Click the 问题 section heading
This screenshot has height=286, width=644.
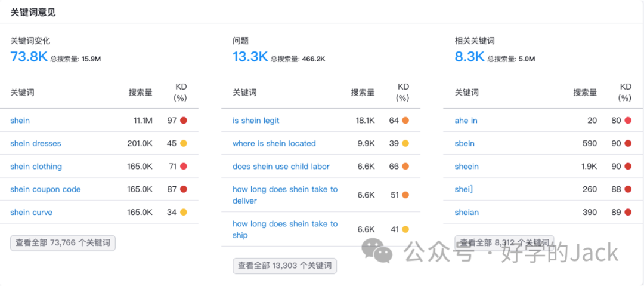[240, 41]
